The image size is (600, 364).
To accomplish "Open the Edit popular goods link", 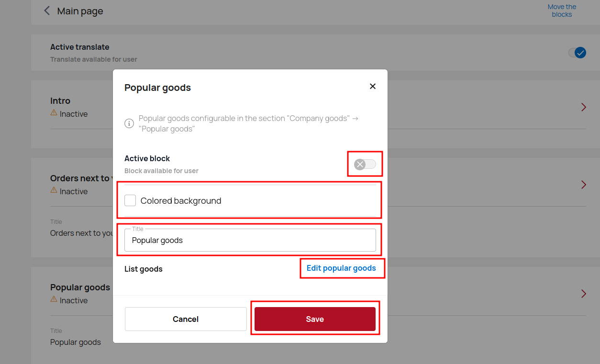I will 341,268.
